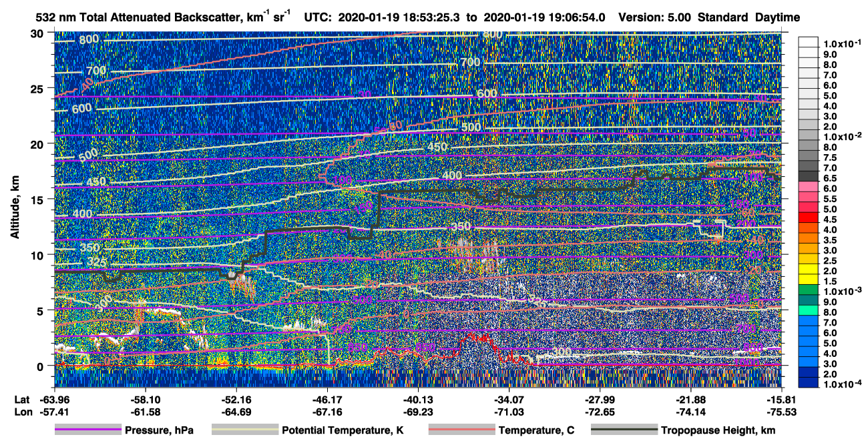
Task: Click the 'Version: 5.00' text
Action: (656, 17)
